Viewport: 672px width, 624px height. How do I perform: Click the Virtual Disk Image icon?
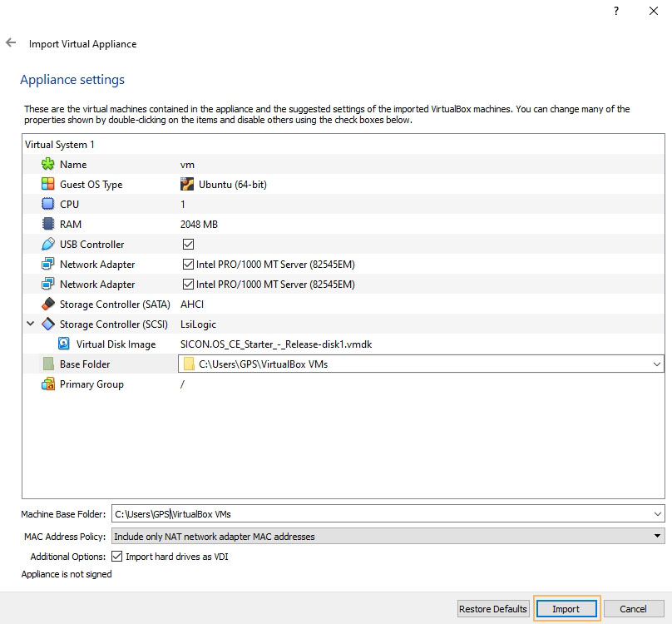point(64,344)
